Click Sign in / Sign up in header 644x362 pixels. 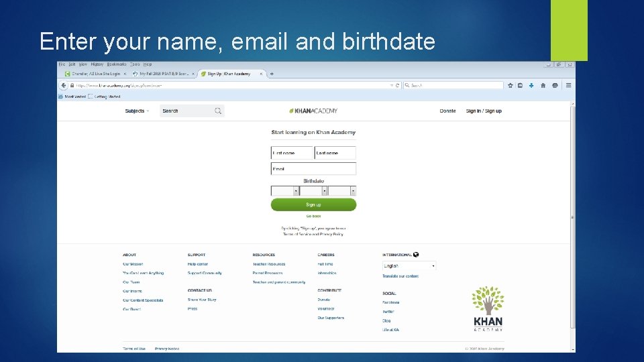pyautogui.click(x=484, y=111)
